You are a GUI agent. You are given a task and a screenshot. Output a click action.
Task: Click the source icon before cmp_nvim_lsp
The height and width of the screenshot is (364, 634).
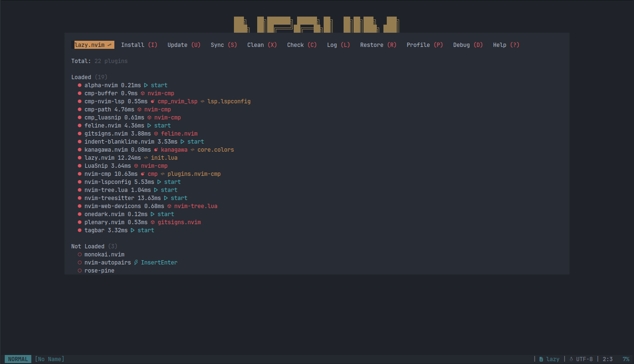click(x=153, y=101)
